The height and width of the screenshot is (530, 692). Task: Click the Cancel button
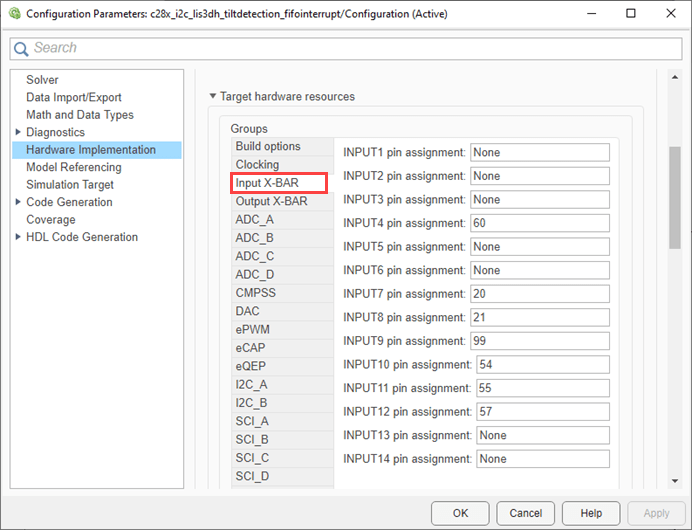pyautogui.click(x=525, y=513)
